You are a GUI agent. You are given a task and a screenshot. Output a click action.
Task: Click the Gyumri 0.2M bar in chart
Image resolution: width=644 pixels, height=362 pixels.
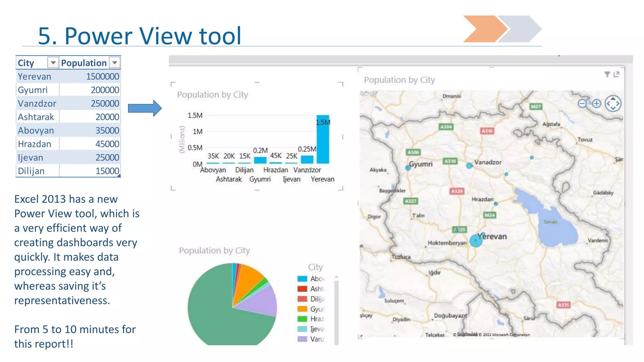(x=260, y=160)
